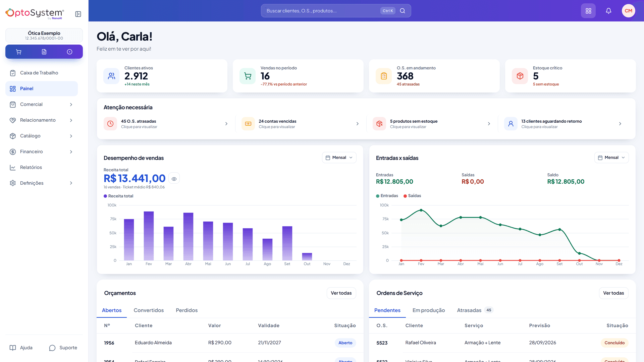This screenshot has height=362, width=644.
Task: Open Mensal dropdown in Desempenho de vendas
Action: point(339,158)
